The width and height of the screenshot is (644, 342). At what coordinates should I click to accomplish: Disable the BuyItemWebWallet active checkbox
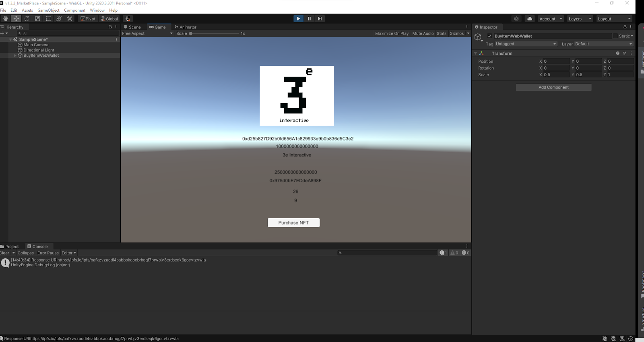[x=489, y=36]
